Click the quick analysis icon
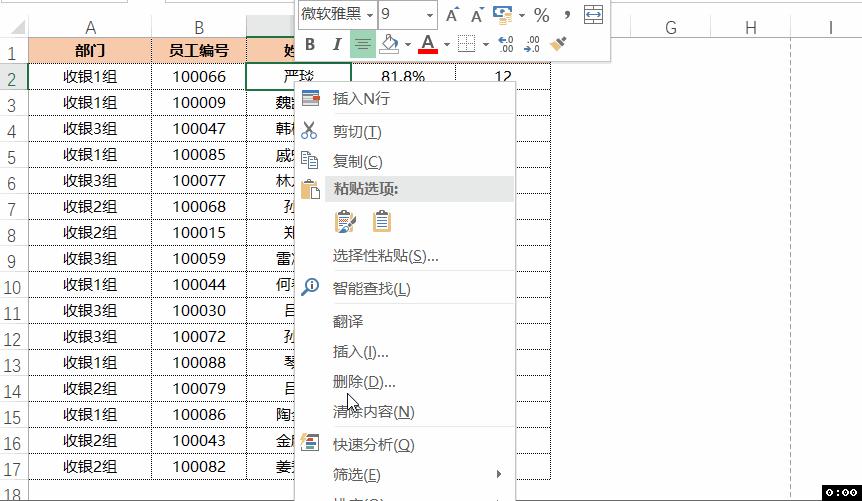Viewport: 862px width, 501px height. coord(310,443)
